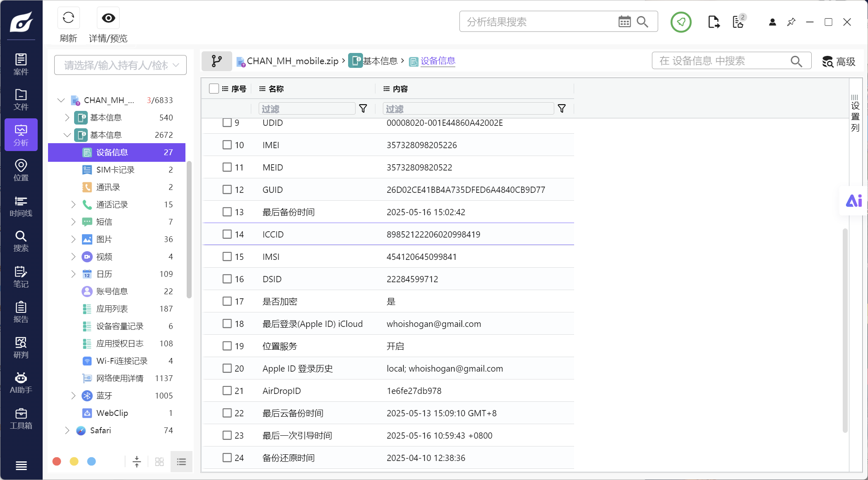Click the collapse-all tree icon
This screenshot has height=480, width=868.
click(137, 461)
